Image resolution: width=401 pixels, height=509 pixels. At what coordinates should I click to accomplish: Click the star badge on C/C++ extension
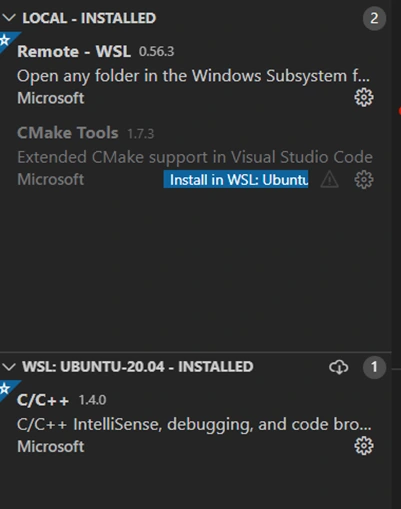click(x=5, y=389)
